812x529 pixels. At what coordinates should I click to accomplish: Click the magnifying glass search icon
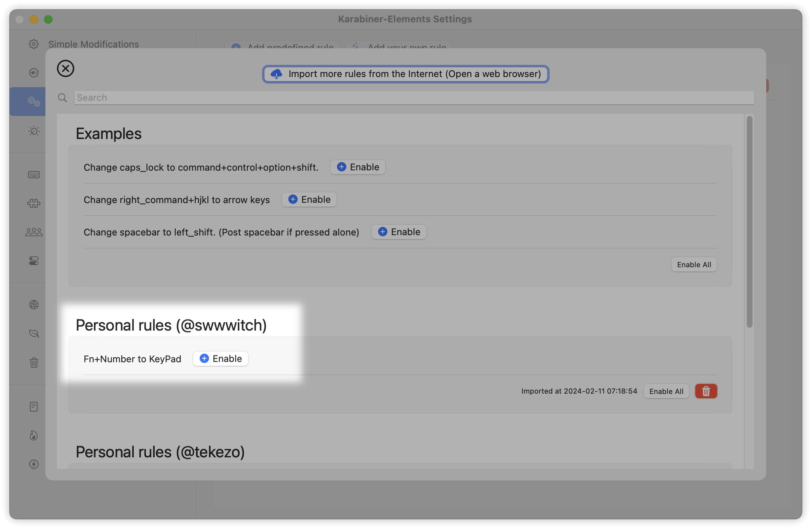click(62, 98)
